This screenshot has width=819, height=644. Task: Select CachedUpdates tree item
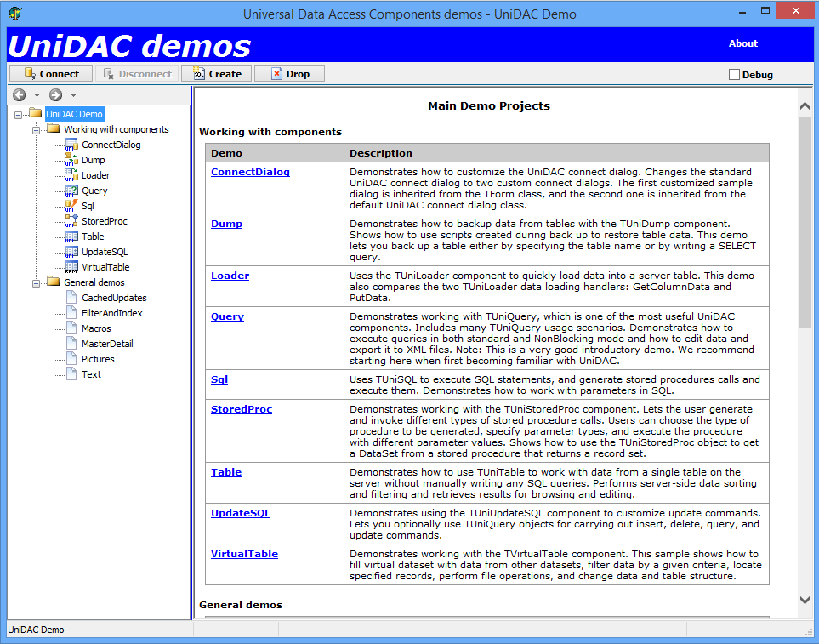(114, 298)
